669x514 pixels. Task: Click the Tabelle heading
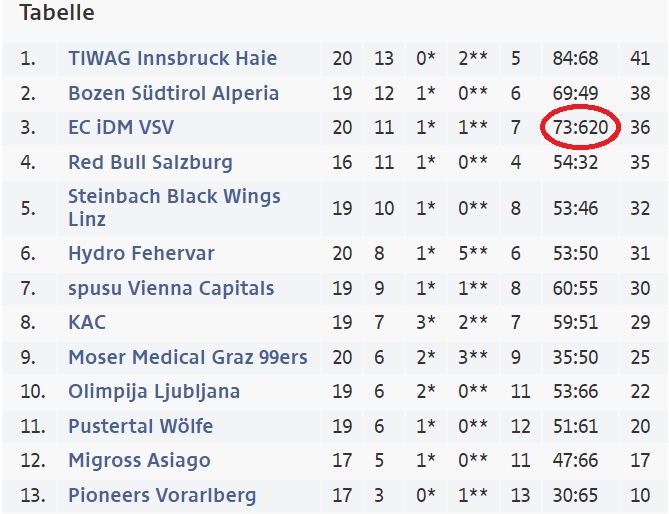tap(57, 13)
